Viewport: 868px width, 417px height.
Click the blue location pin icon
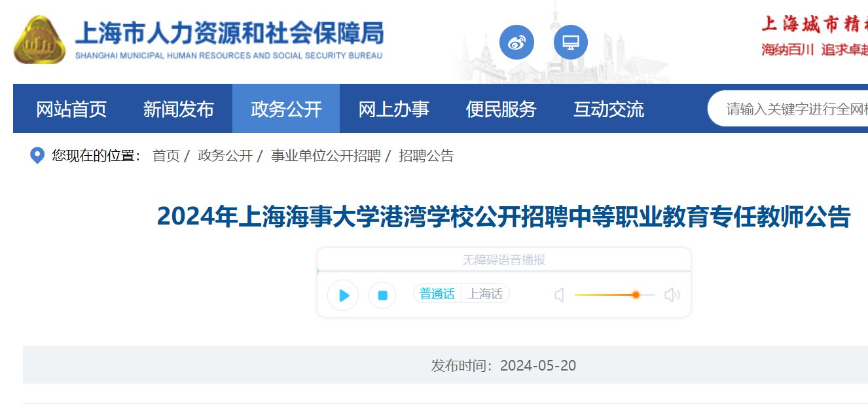[37, 156]
